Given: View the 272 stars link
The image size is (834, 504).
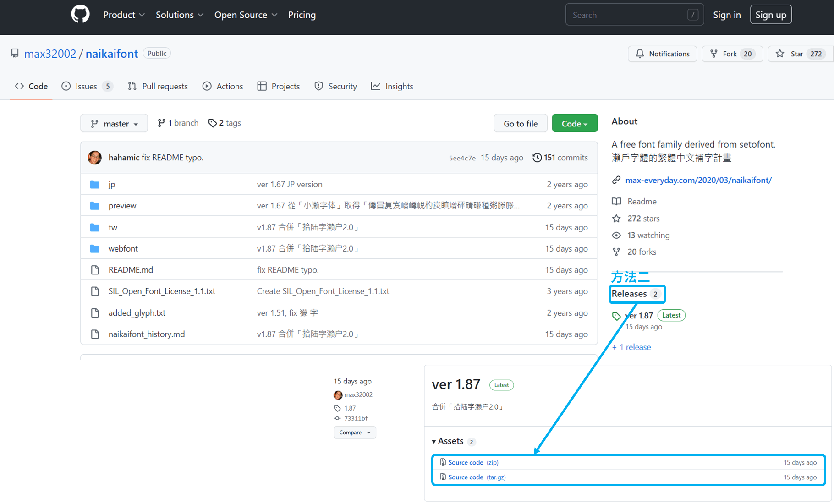Looking at the screenshot, I should 643,219.
